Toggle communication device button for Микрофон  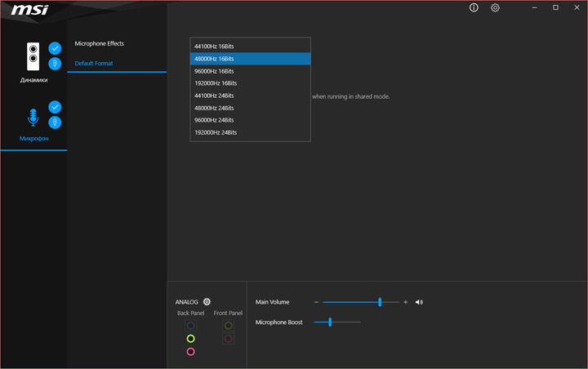[x=55, y=122]
